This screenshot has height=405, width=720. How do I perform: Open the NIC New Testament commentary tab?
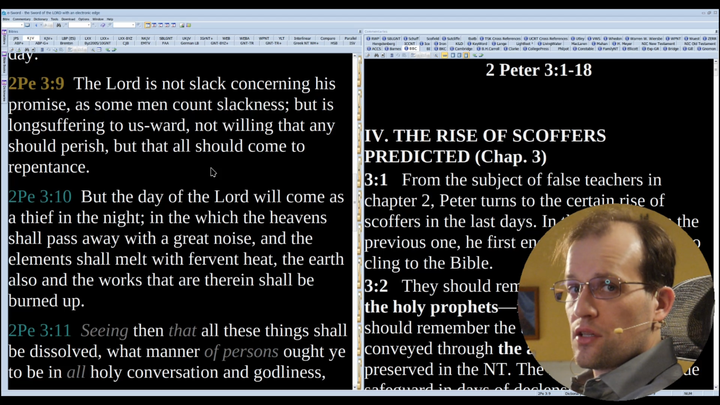tap(658, 44)
